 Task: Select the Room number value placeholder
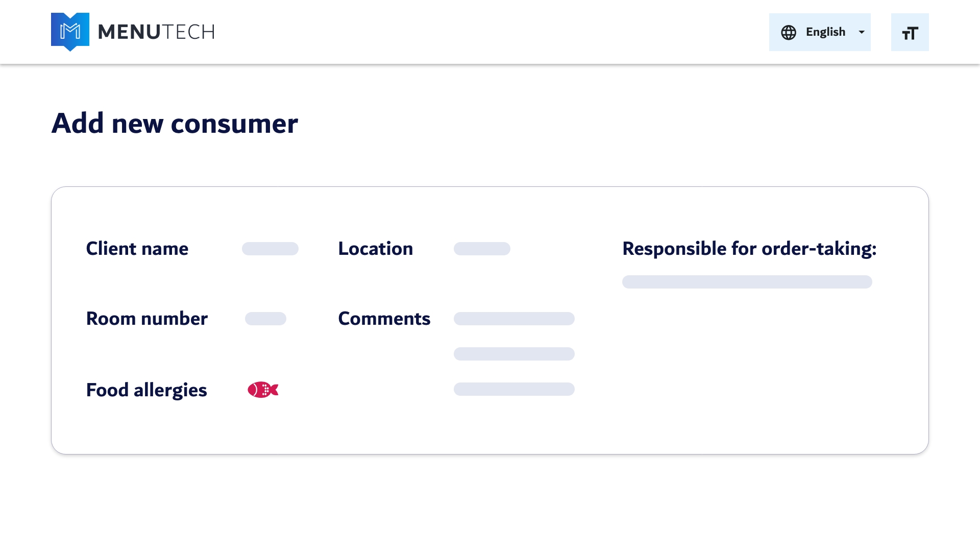(x=265, y=319)
